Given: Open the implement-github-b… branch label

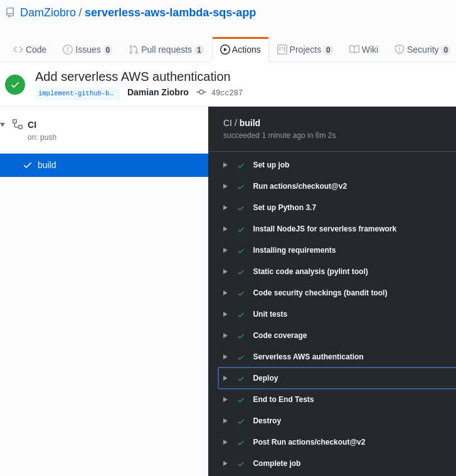Looking at the screenshot, I should 77,93.
